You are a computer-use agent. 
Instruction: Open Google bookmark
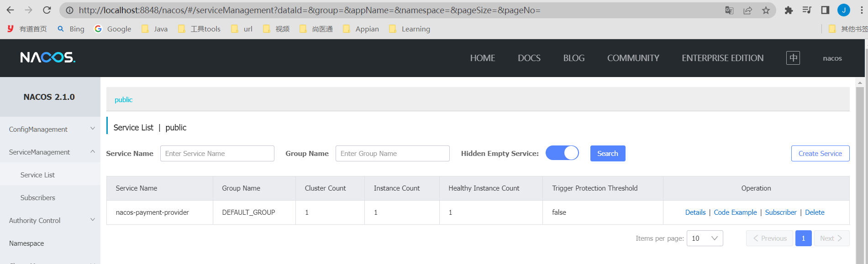point(113,29)
